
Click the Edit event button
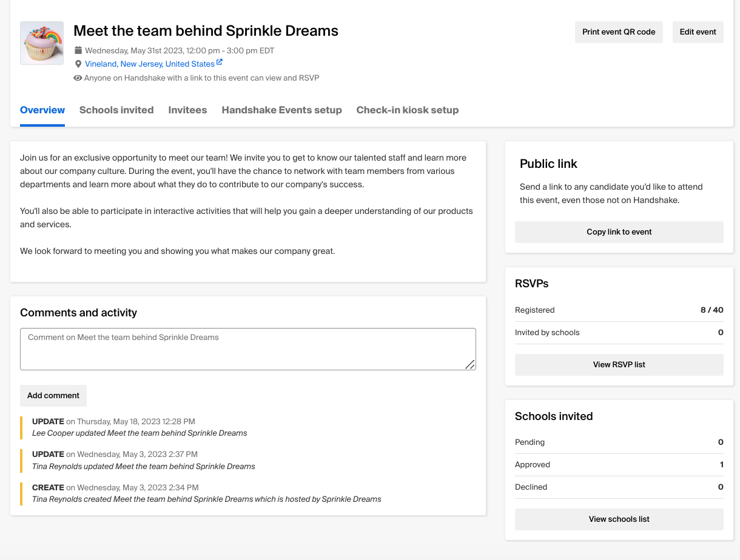click(x=698, y=32)
